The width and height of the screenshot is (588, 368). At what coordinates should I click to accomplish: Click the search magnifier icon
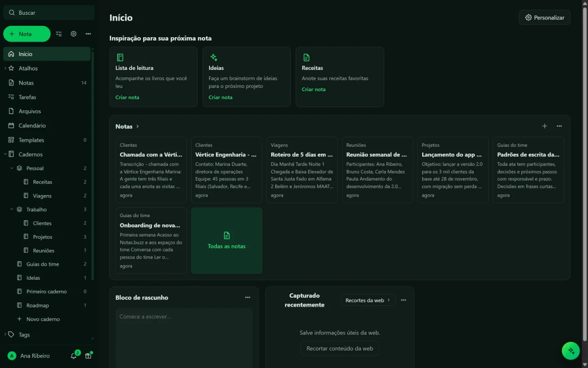11,13
